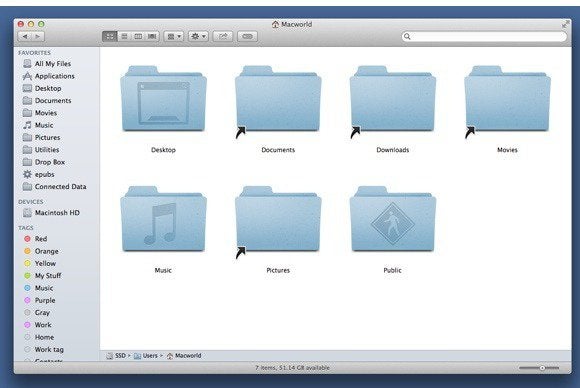Click the Edit Tags toolbar button
The width and height of the screenshot is (580, 388).
tap(247, 36)
